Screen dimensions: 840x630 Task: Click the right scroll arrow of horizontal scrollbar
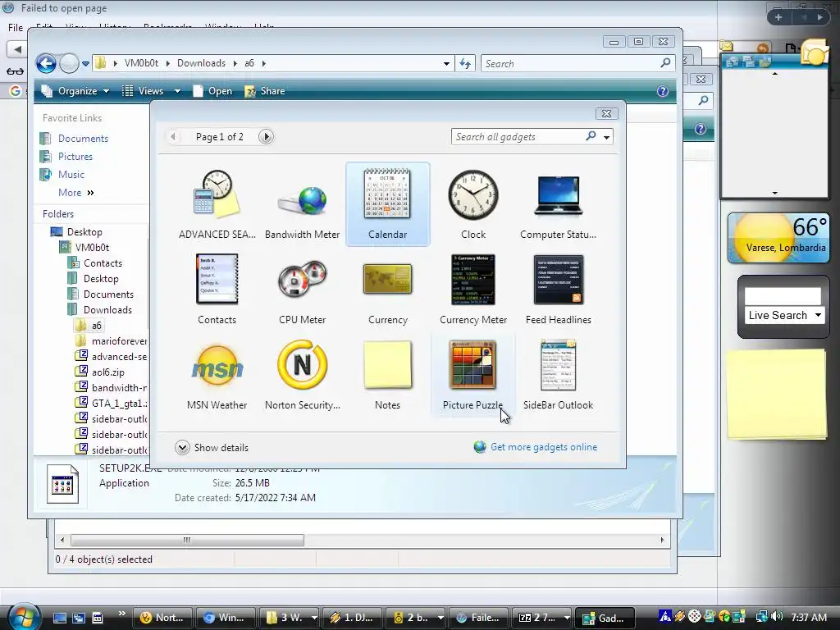click(662, 540)
